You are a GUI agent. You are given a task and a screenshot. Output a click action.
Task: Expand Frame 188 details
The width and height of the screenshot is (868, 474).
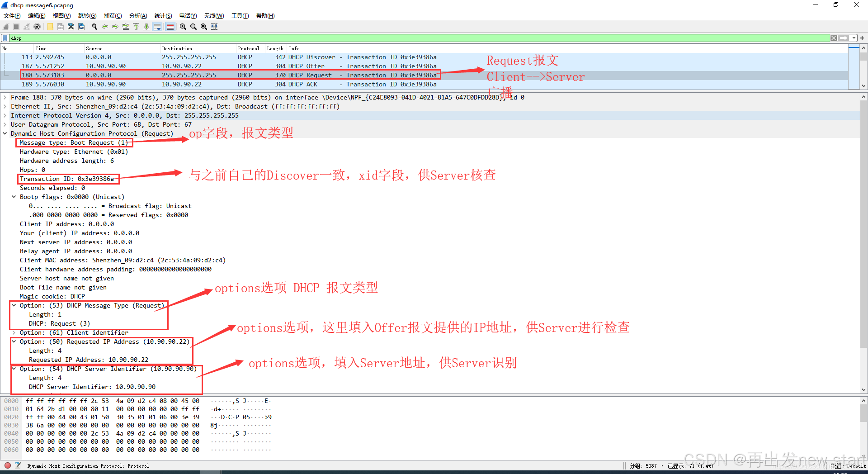pyautogui.click(x=5, y=97)
